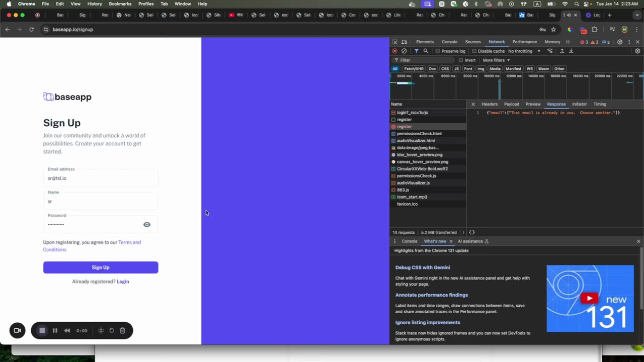This screenshot has height=362, width=644.
Task: Enable the Disable cache checkbox
Action: 474,51
